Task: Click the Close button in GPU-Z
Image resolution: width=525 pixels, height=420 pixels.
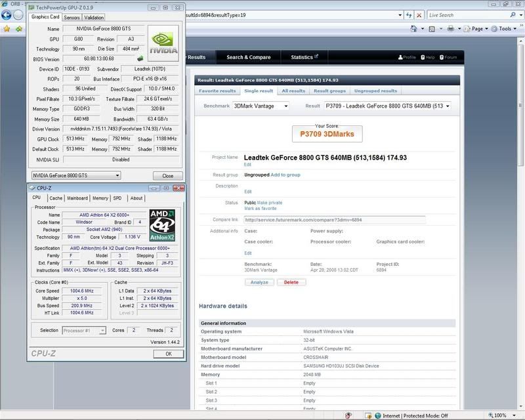Action: coord(168,176)
